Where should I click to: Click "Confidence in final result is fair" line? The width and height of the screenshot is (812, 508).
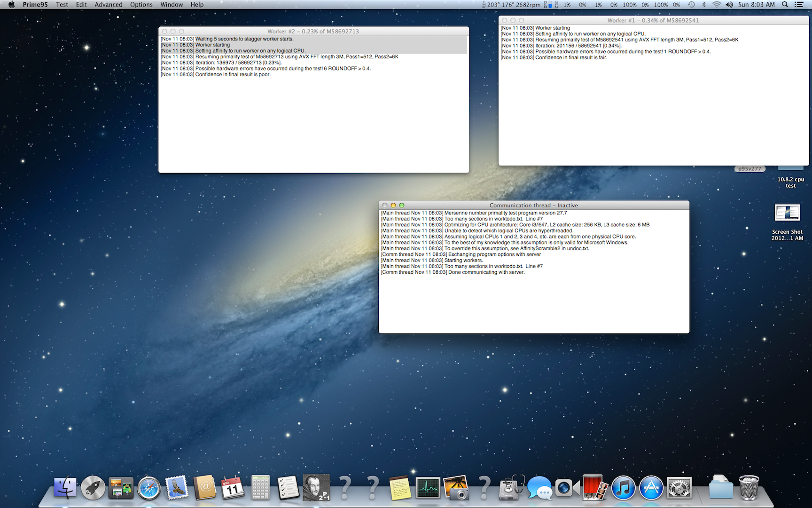click(x=554, y=58)
